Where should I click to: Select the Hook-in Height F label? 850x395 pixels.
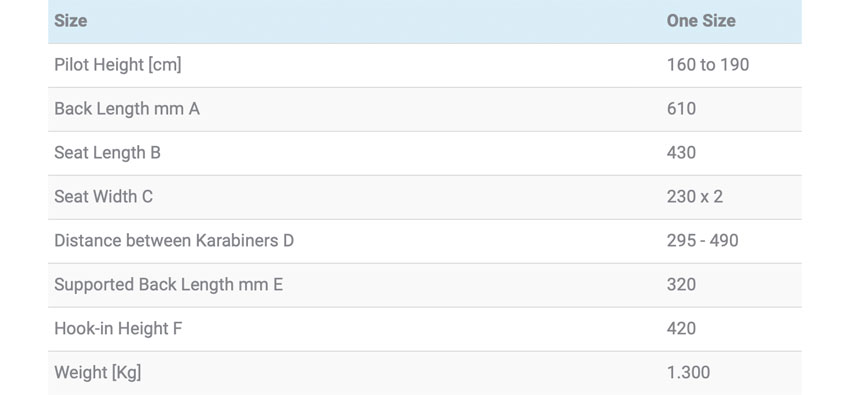[118, 328]
